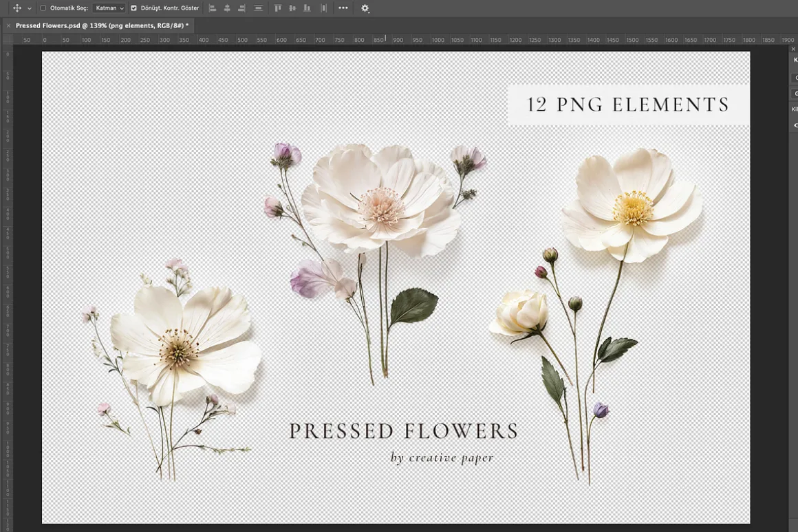Uncheck Dönüşt. Kontr. Göster checkbox
The height and width of the screenshot is (532, 798).
coord(134,8)
